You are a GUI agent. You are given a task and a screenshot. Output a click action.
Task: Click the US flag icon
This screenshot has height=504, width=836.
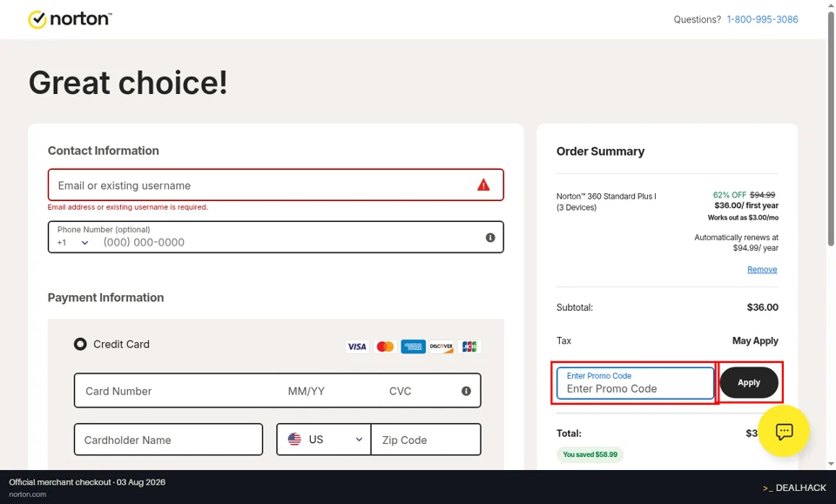pyautogui.click(x=294, y=440)
